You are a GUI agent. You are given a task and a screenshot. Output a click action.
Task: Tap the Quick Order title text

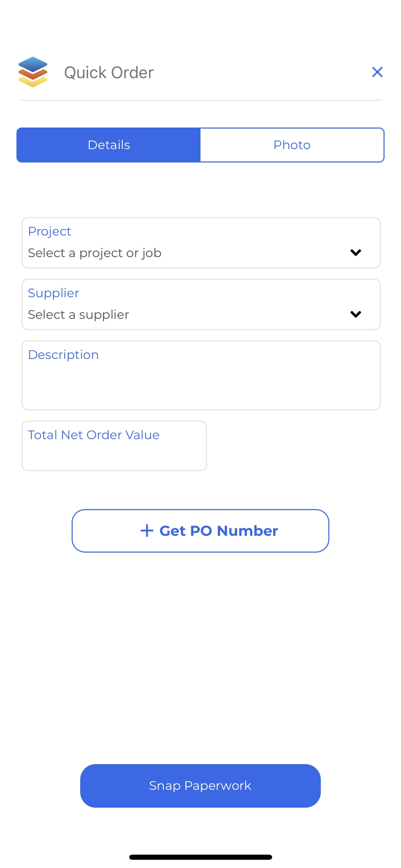click(x=109, y=73)
